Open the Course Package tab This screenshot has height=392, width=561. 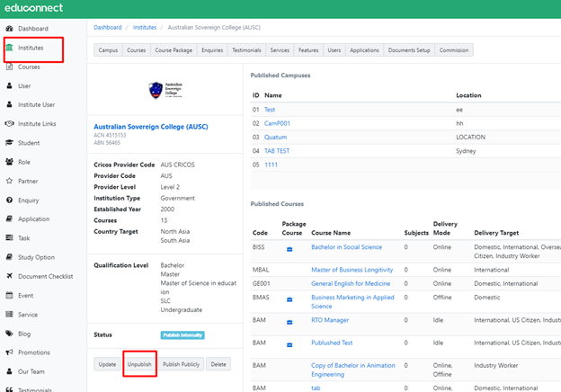click(x=173, y=50)
